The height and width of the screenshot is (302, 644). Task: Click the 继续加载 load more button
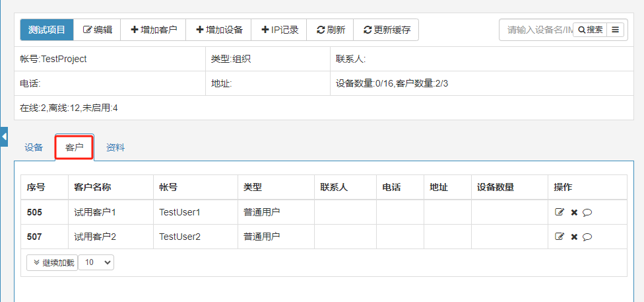(52, 262)
